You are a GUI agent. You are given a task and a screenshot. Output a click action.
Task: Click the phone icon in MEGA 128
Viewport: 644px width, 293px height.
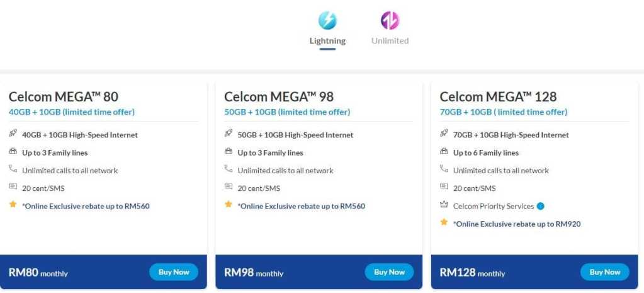[x=444, y=169]
